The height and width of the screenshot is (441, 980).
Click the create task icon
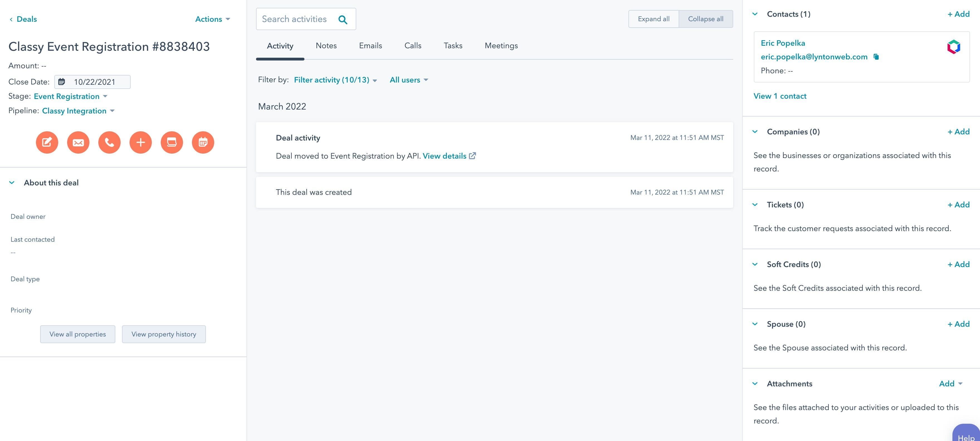(172, 142)
